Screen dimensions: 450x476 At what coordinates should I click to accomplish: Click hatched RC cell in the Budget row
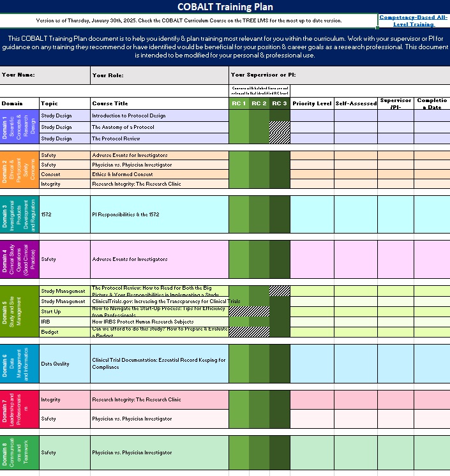[x=249, y=332]
